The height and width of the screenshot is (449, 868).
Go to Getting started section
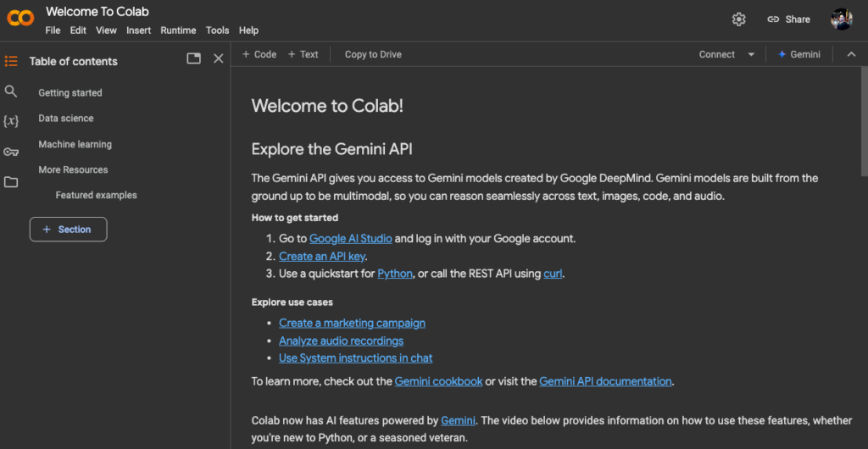click(x=70, y=93)
